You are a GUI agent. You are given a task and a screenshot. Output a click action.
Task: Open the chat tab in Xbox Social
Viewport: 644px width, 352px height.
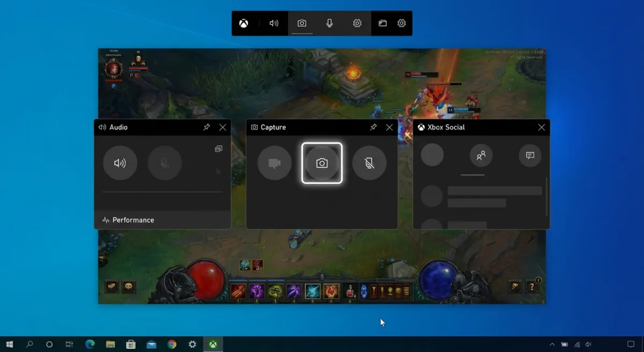click(530, 155)
